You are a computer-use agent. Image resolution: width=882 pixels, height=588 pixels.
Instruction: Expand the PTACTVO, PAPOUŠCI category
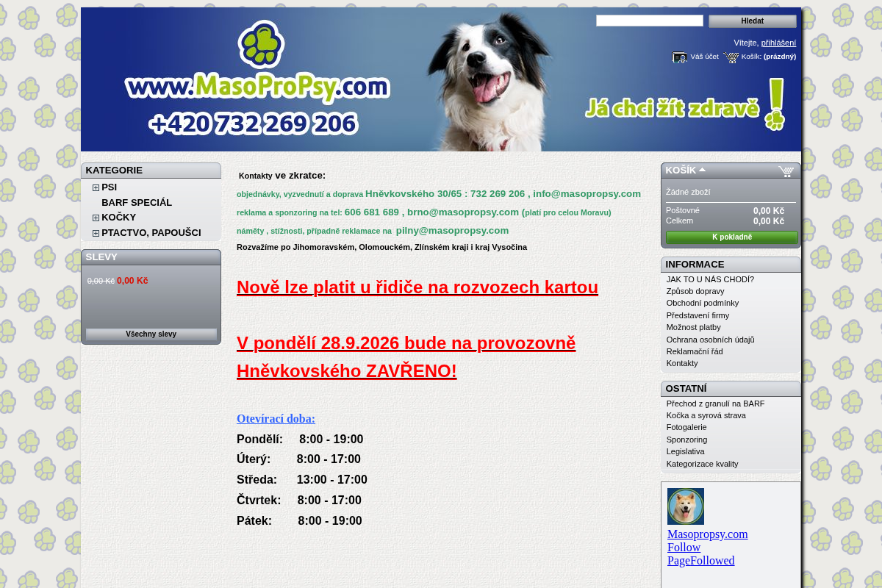click(96, 233)
